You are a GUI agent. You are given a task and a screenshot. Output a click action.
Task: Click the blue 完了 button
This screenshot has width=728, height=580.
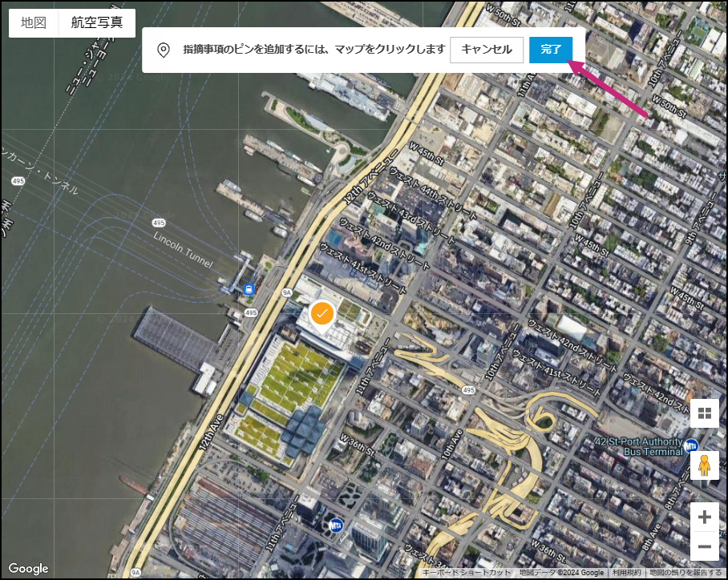[x=551, y=50]
